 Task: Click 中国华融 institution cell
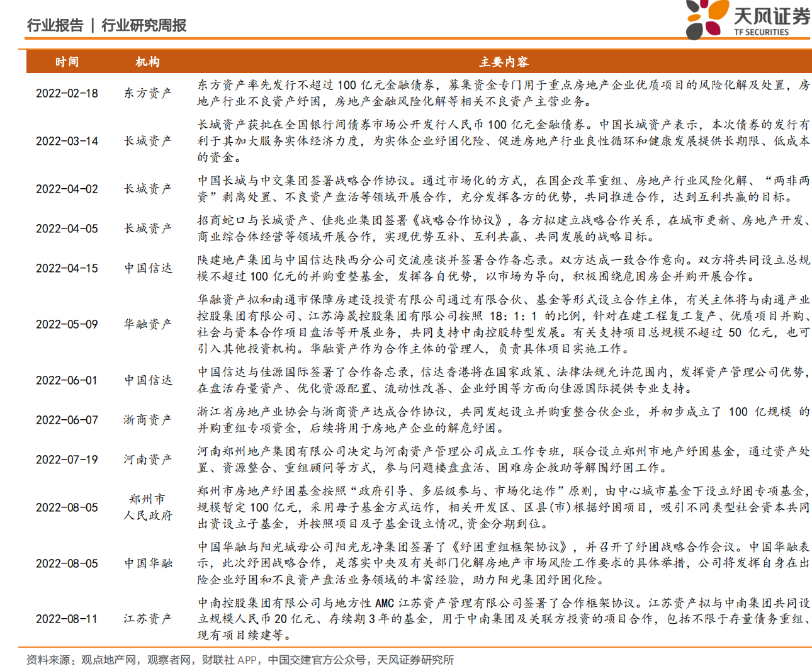(147, 563)
